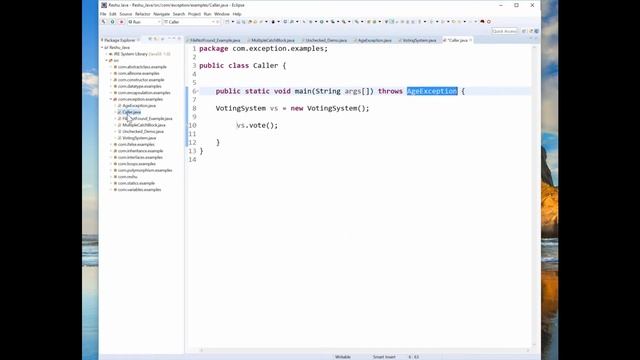Toggle Link with Editor in Package Explorer
The height and width of the screenshot is (360, 640).
click(156, 39)
